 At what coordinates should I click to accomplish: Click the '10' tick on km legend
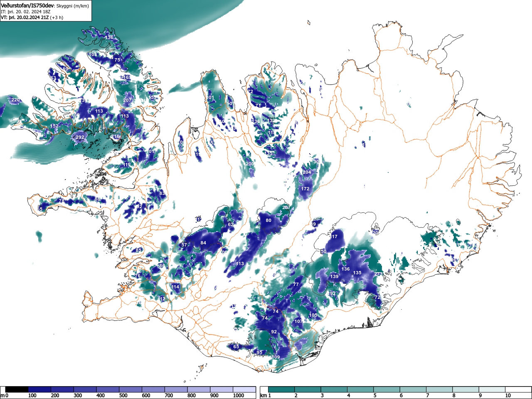[x=507, y=396]
